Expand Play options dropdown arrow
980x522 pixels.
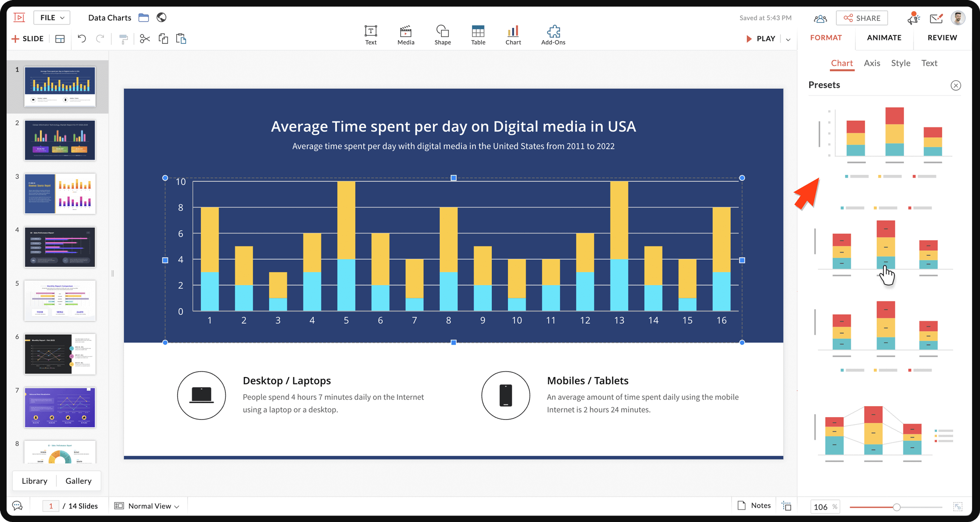click(788, 39)
